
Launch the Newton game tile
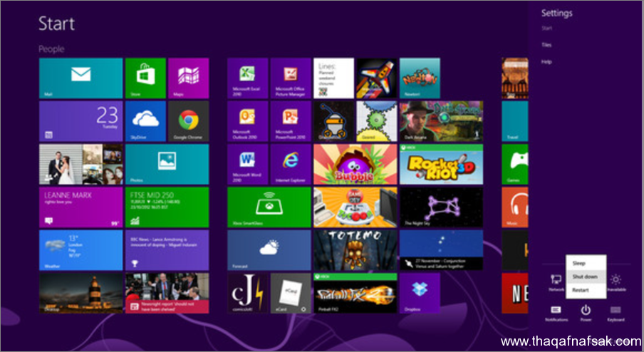pyautogui.click(x=420, y=78)
